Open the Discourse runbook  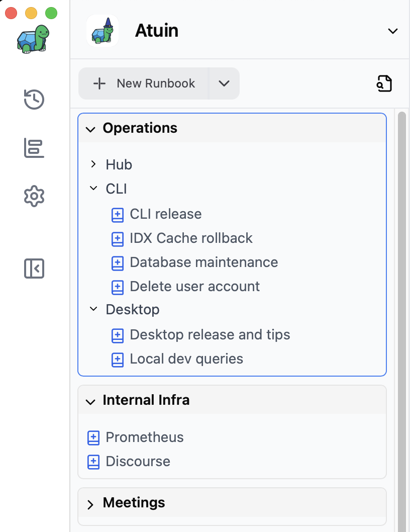pyautogui.click(x=138, y=462)
